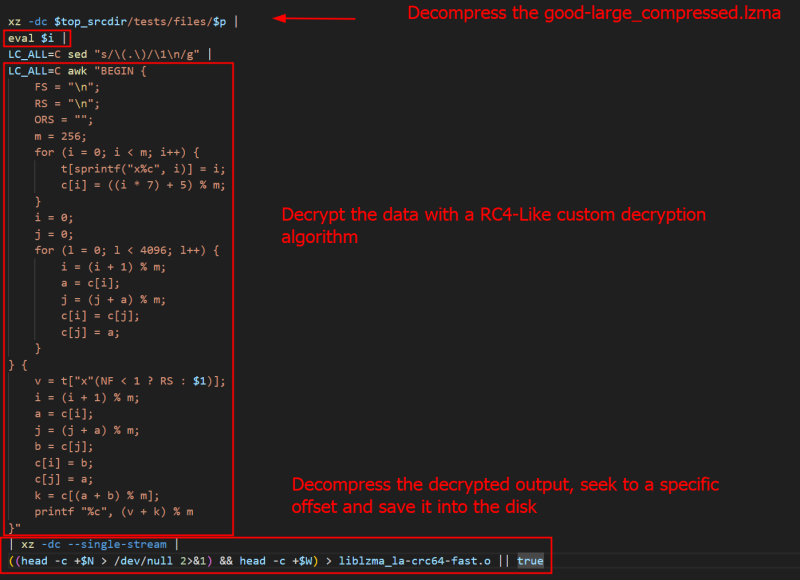The width and height of the screenshot is (800, 580).
Task: Click the red arrow annotation at top
Action: (316, 17)
